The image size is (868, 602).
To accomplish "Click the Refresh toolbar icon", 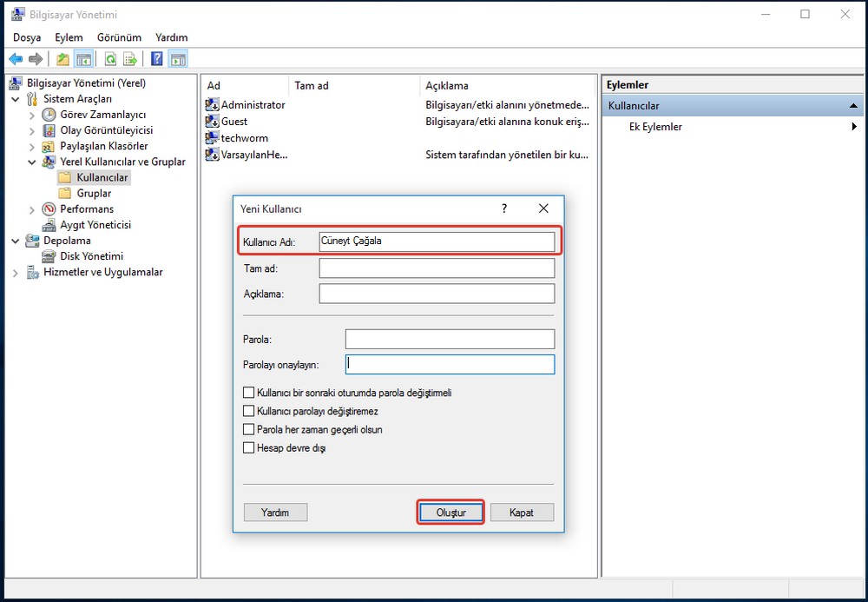I will 110,59.
